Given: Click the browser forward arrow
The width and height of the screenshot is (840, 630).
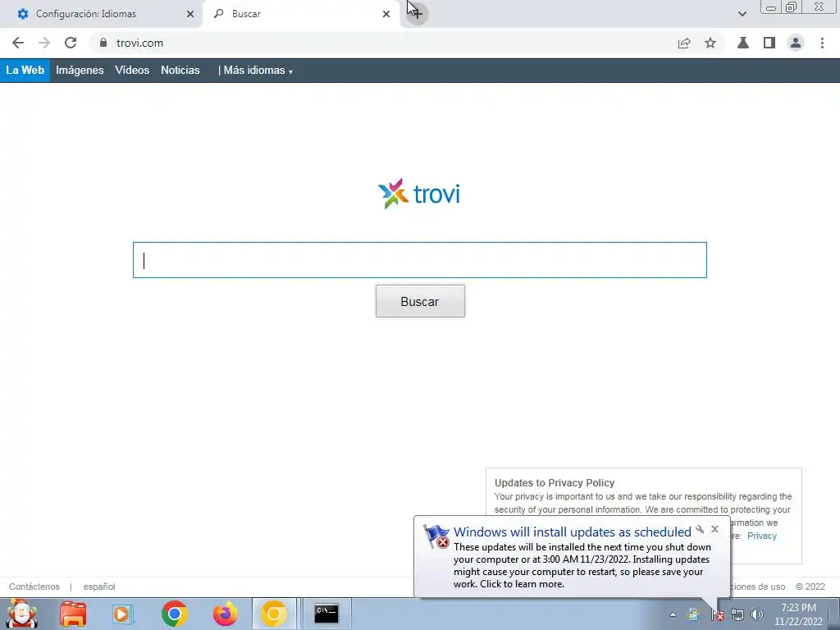Looking at the screenshot, I should click(x=44, y=43).
